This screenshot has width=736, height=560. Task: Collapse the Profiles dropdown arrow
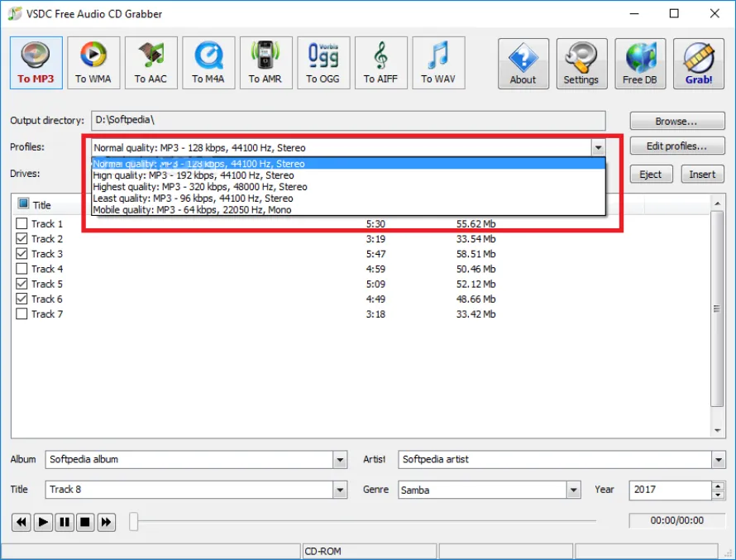pos(598,148)
